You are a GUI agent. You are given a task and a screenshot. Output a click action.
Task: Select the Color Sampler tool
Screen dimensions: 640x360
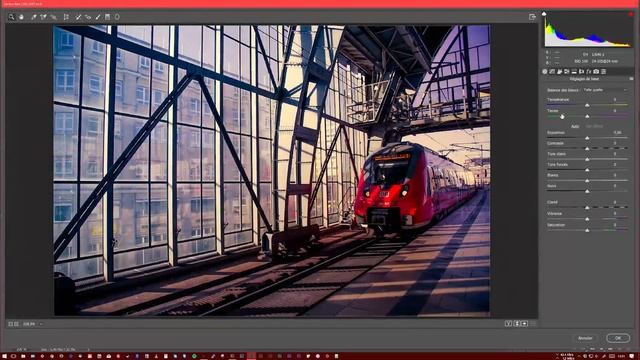point(43,17)
